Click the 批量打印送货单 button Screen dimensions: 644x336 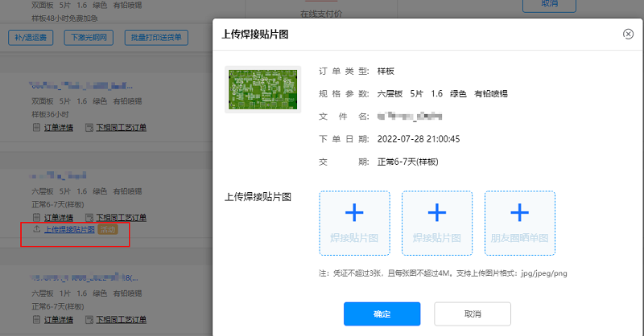point(156,37)
